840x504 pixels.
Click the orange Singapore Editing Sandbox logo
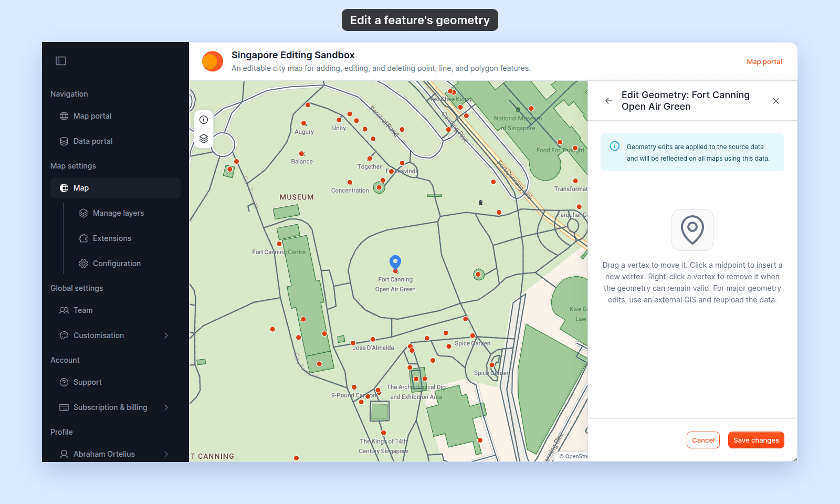pos(213,61)
